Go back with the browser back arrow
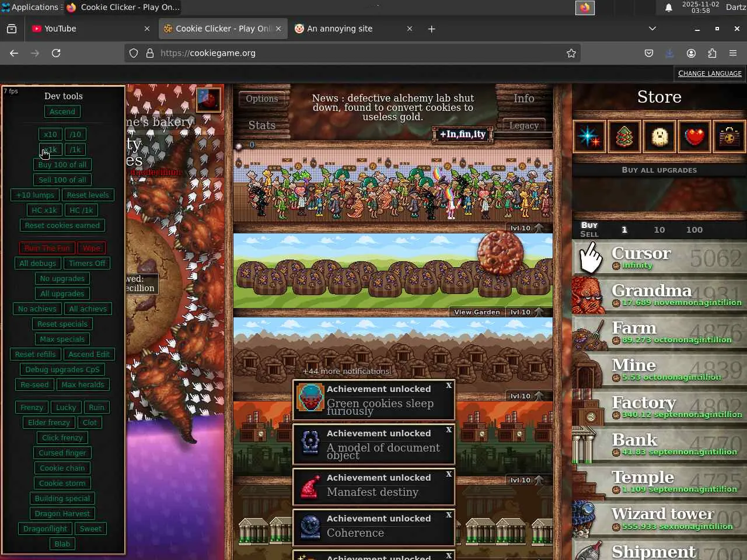The height and width of the screenshot is (560, 747). coord(14,53)
